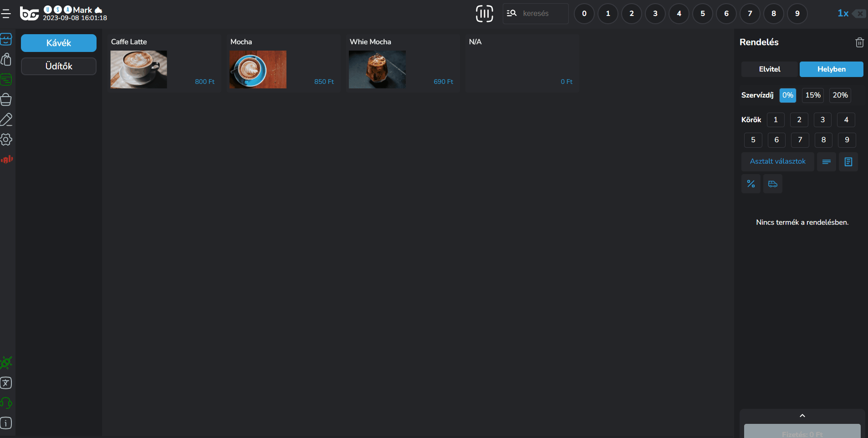Switch to the Üdítők category

[x=59, y=66]
